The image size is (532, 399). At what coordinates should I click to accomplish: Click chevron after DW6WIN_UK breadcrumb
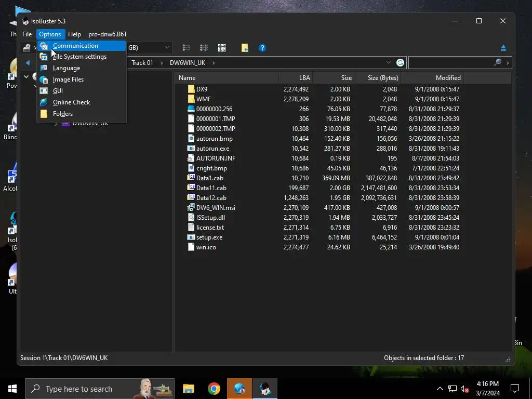pyautogui.click(x=214, y=63)
